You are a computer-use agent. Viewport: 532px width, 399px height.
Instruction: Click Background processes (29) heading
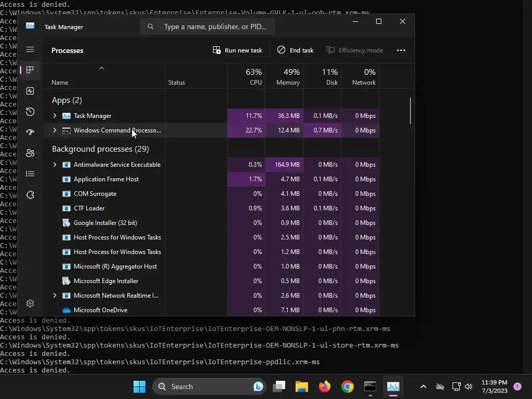tap(100, 149)
